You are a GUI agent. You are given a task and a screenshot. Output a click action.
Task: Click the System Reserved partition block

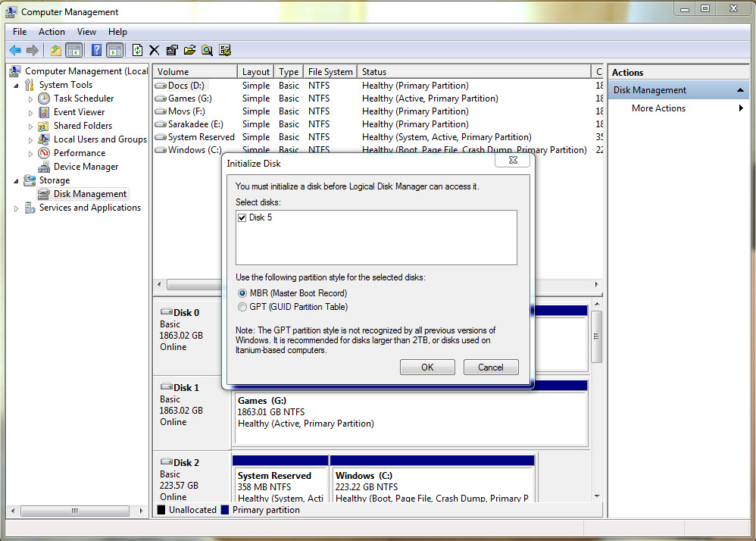[280, 483]
